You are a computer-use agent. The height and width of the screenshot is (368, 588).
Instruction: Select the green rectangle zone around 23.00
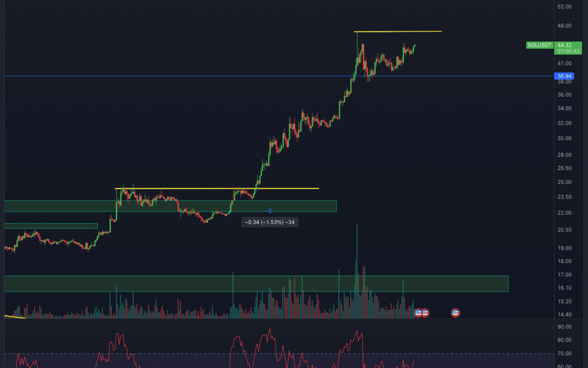point(170,206)
